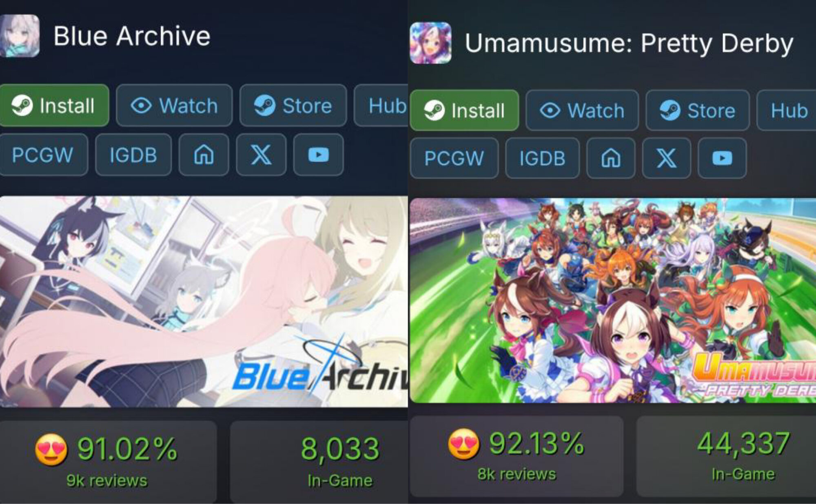This screenshot has height=504, width=816.
Task: Install Umamusume: Pretty Derby via Steam
Action: click(464, 110)
